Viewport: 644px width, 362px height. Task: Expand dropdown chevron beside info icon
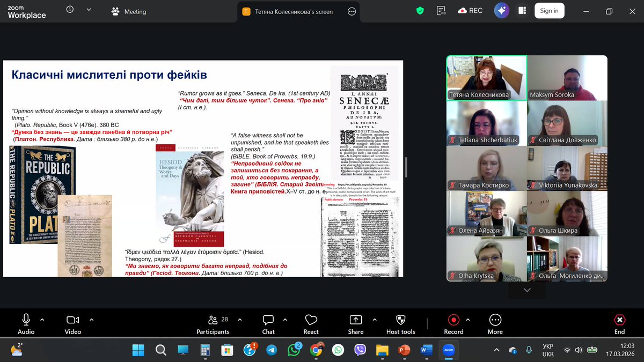click(89, 10)
